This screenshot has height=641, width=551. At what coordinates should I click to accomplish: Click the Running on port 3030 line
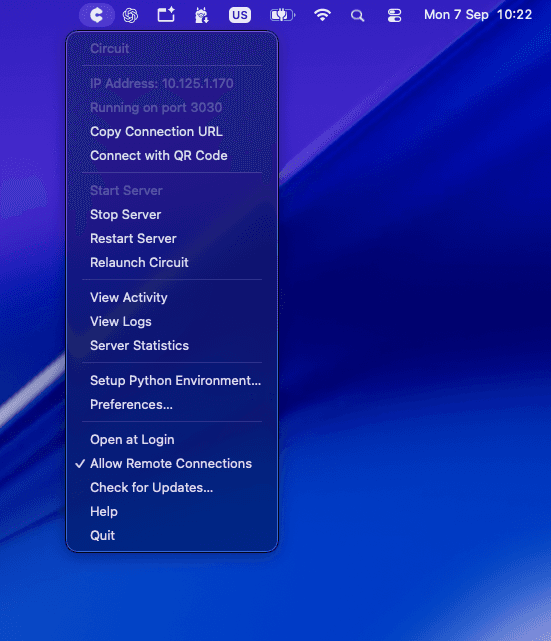tap(172, 108)
